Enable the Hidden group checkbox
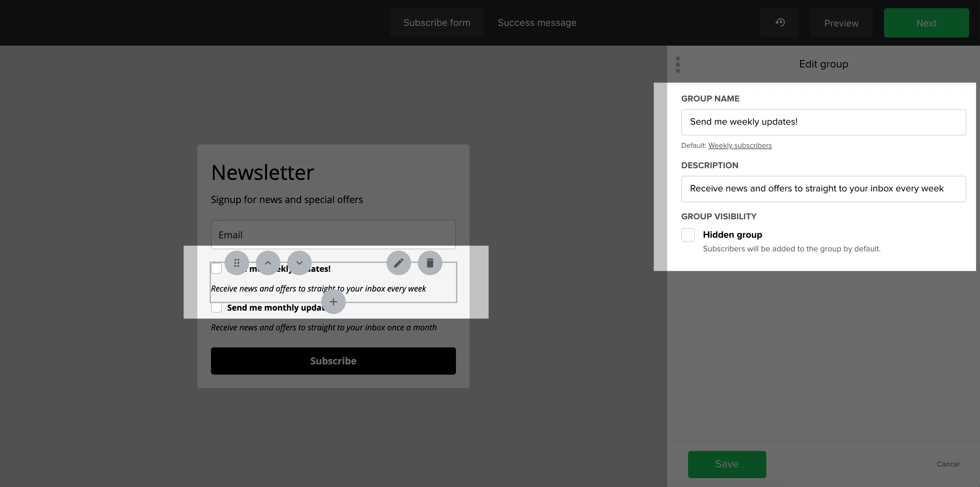Screen dimensions: 980x487 (x=688, y=235)
